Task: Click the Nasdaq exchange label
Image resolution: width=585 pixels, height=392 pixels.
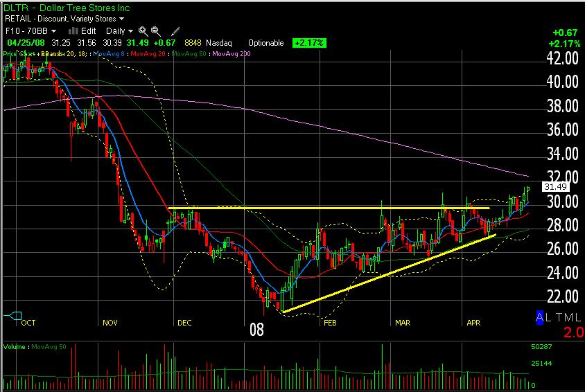Action: coord(219,43)
